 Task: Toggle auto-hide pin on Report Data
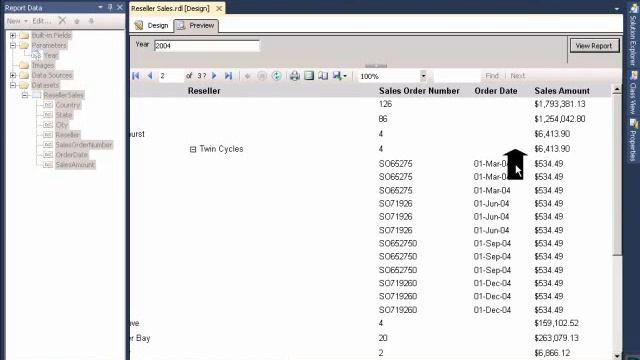(110, 7)
